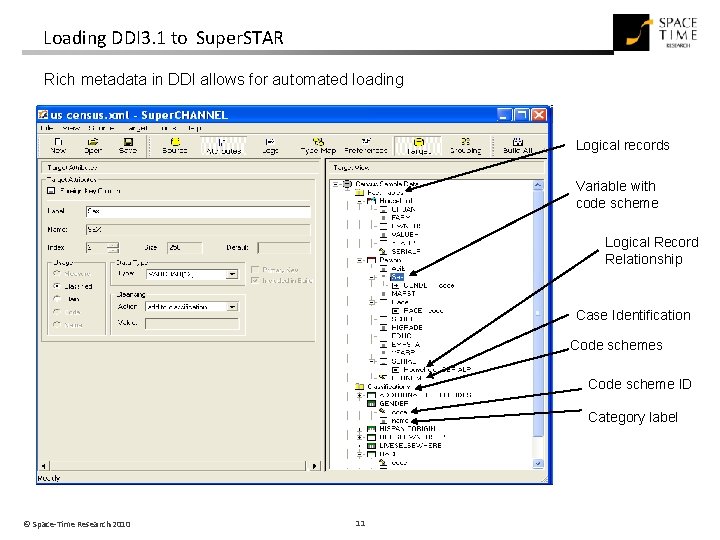The height and width of the screenshot is (540, 720).
Task: Switch to Attributes view in the toolbar
Action: pos(223,145)
